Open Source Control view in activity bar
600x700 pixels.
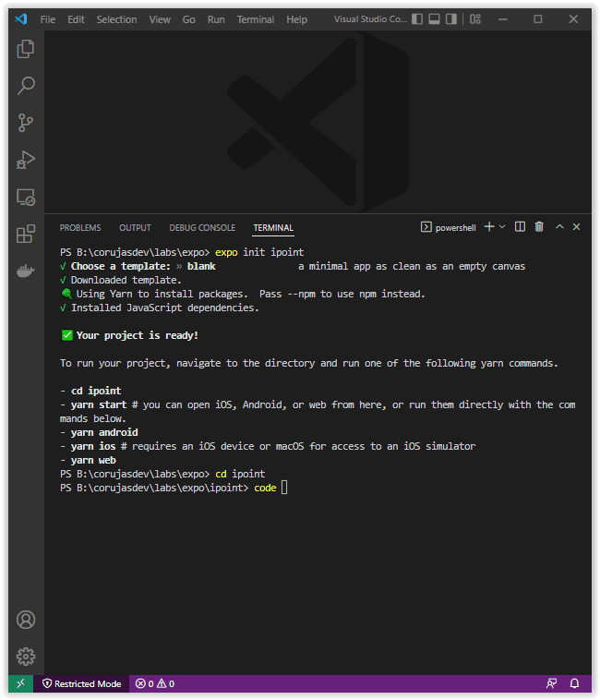coord(26,123)
